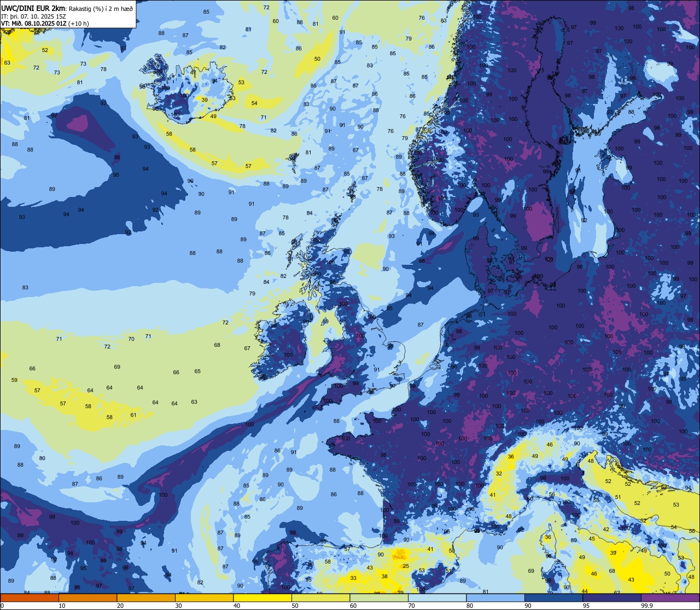Click the legend label "60" under the color bar
This screenshot has width=700, height=610.
point(353,606)
